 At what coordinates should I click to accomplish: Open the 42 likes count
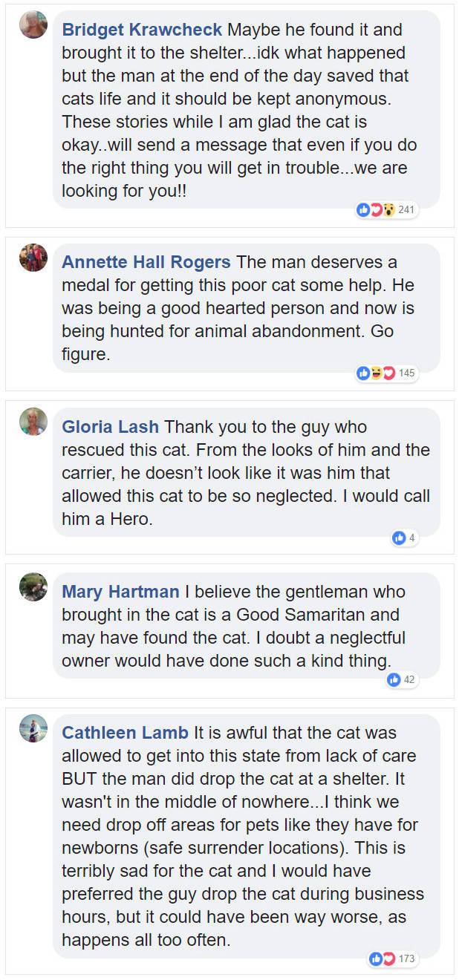pos(409,679)
